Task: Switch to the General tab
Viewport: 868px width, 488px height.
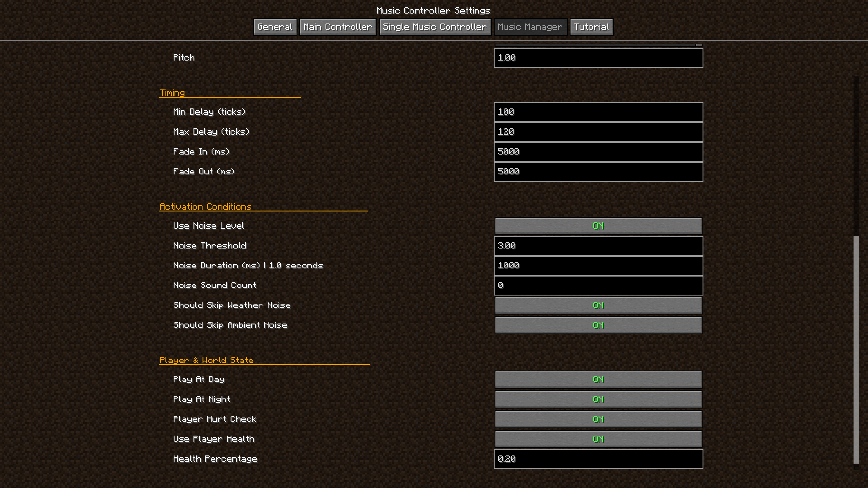Action: [x=275, y=27]
